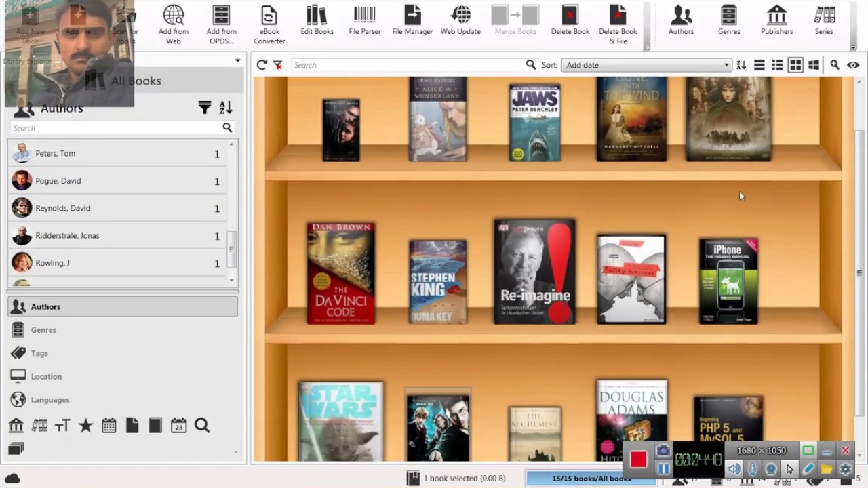Image resolution: width=868 pixels, height=488 pixels.
Task: Pause the screen recording
Action: click(663, 468)
